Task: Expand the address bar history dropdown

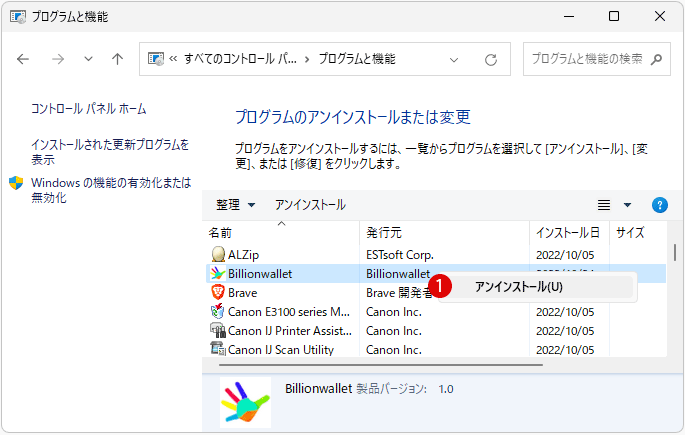Action: (454, 60)
